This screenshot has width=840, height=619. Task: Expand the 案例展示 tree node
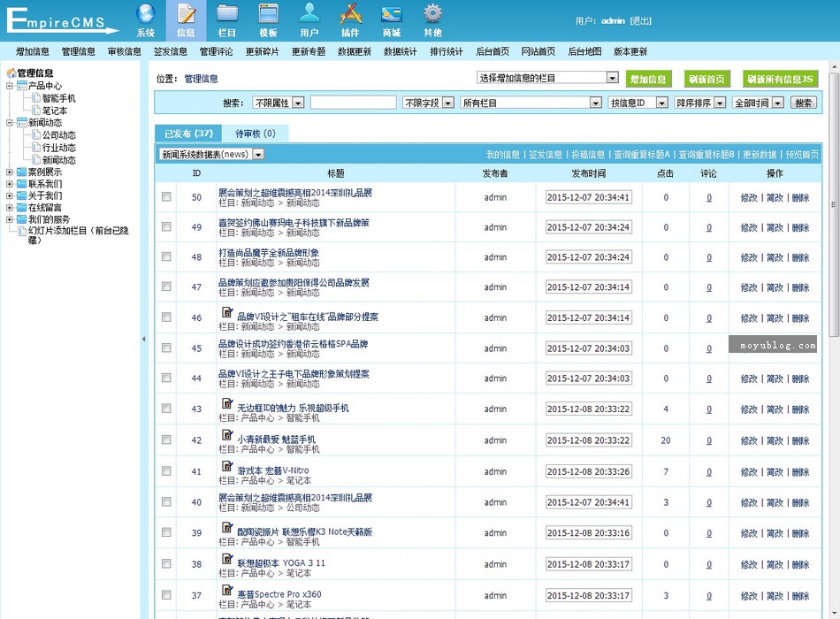(10, 172)
